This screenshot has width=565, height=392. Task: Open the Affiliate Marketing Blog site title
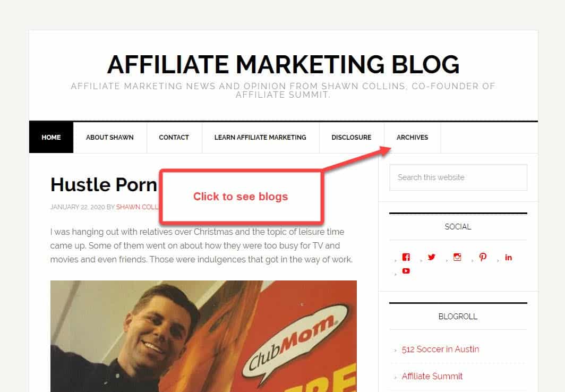283,64
